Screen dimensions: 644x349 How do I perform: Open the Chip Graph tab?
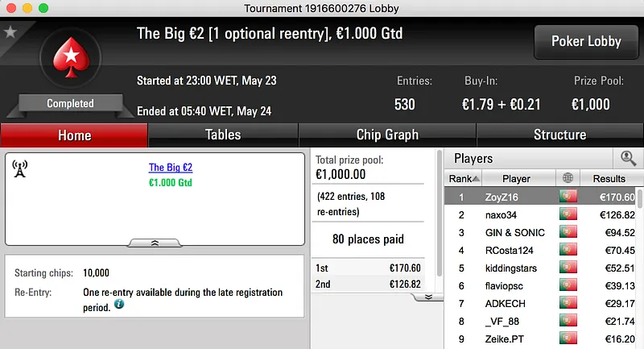(x=387, y=135)
